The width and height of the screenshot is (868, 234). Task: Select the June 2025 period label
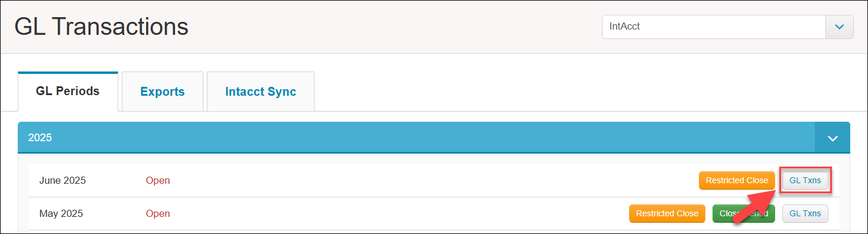point(63,180)
